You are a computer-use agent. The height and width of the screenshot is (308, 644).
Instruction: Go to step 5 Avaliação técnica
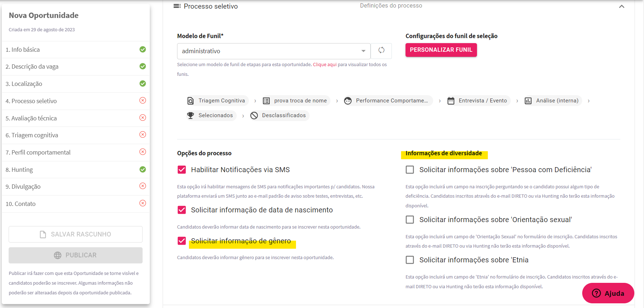click(76, 118)
